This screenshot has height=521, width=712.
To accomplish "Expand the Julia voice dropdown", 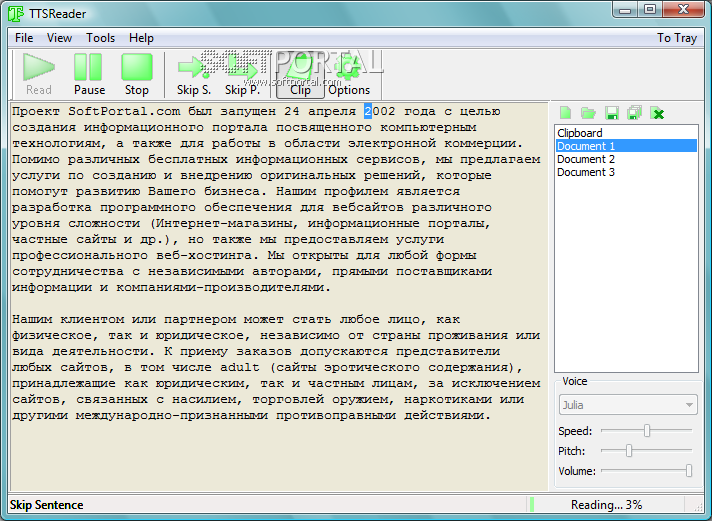I will click(x=628, y=404).
